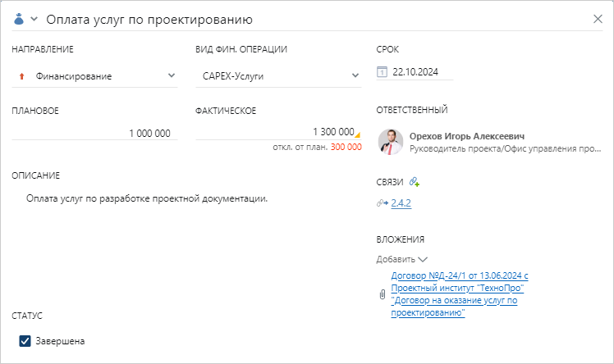Click the date field 22.10.2024
The image size is (614, 364).
point(415,72)
